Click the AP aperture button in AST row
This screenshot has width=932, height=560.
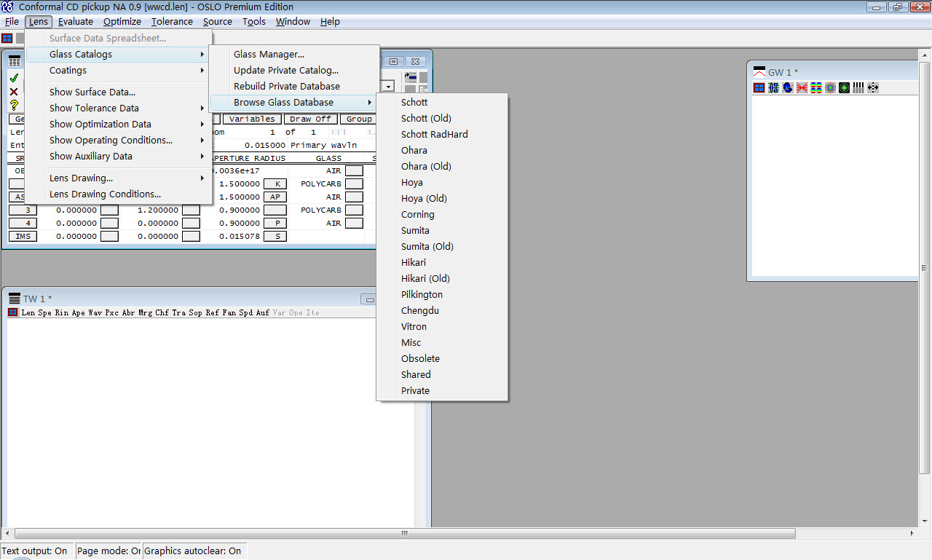coord(275,197)
